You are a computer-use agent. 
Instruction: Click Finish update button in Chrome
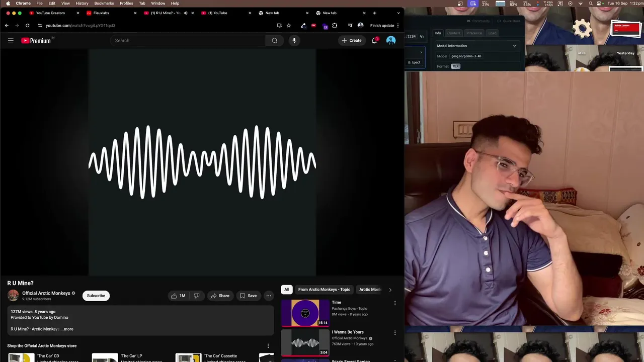point(382,25)
